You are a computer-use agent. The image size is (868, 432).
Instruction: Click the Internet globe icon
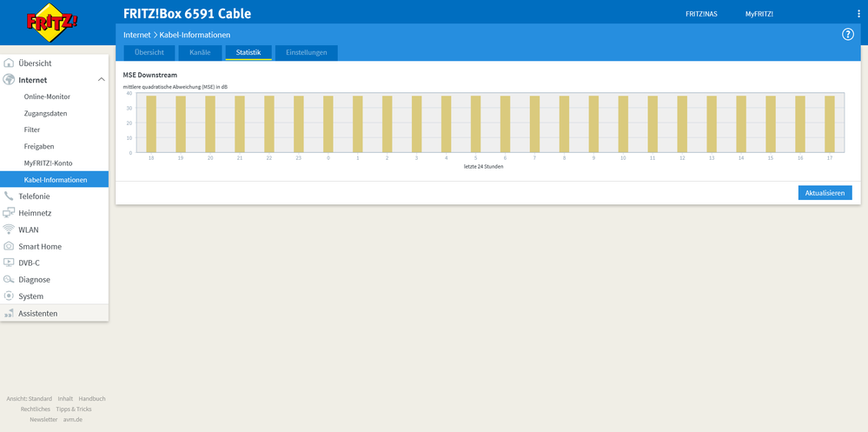(x=9, y=80)
